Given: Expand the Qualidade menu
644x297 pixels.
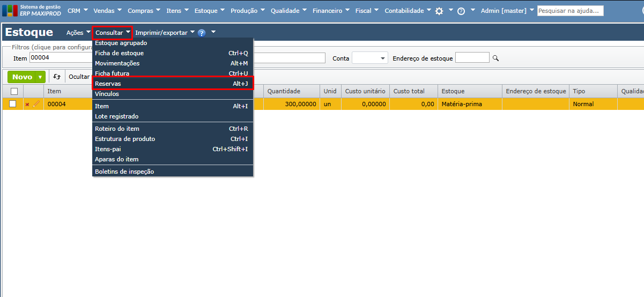Looking at the screenshot, I should tap(289, 11).
